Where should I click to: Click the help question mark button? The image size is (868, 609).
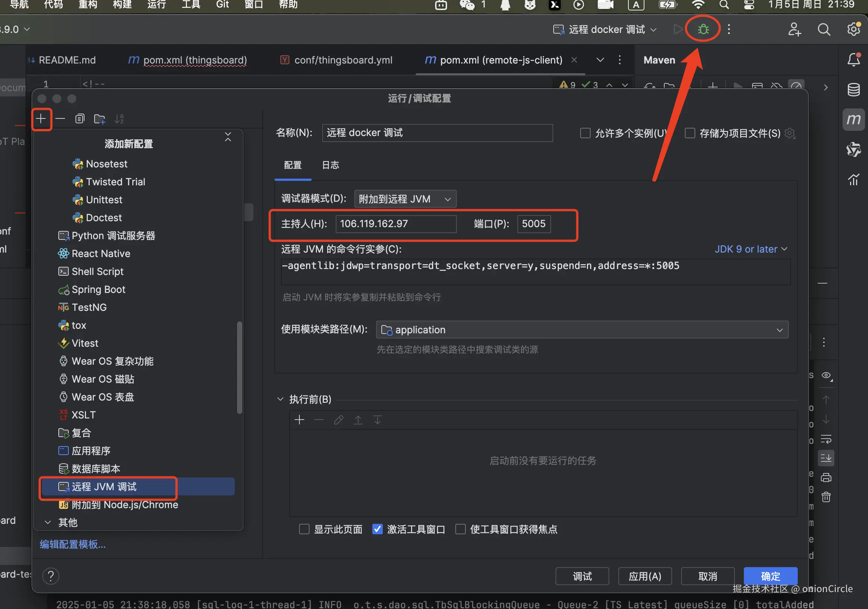pyautogui.click(x=51, y=576)
